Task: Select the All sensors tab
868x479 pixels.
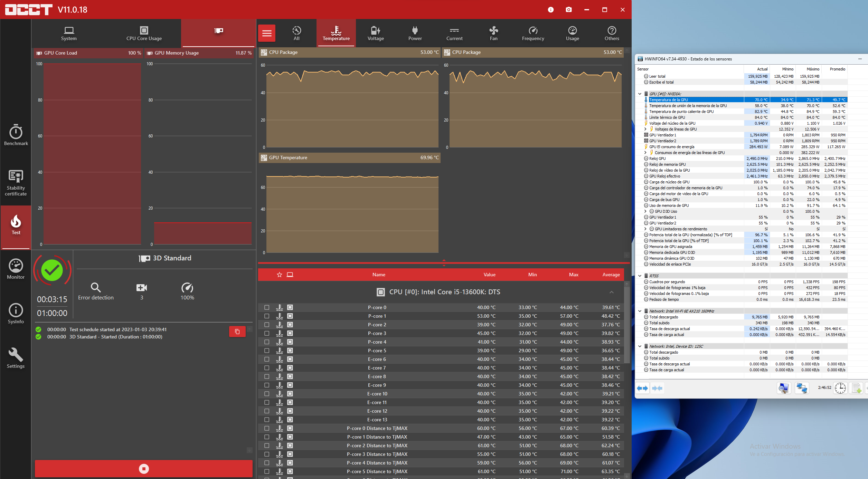Action: click(296, 33)
